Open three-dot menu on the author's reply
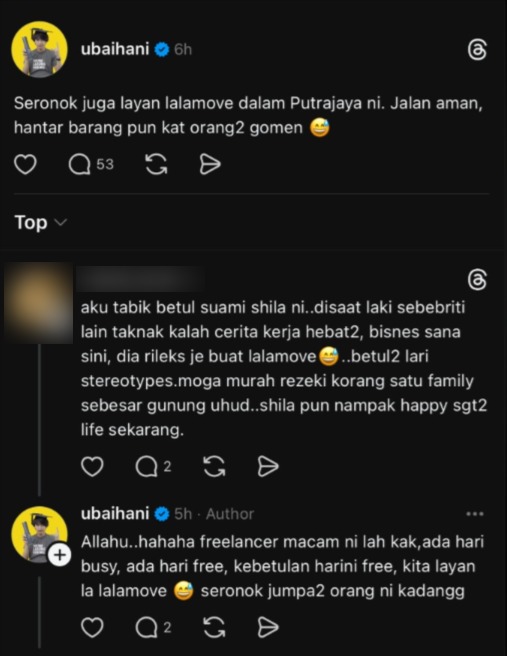Viewport: 507px width, 656px height. tap(475, 514)
